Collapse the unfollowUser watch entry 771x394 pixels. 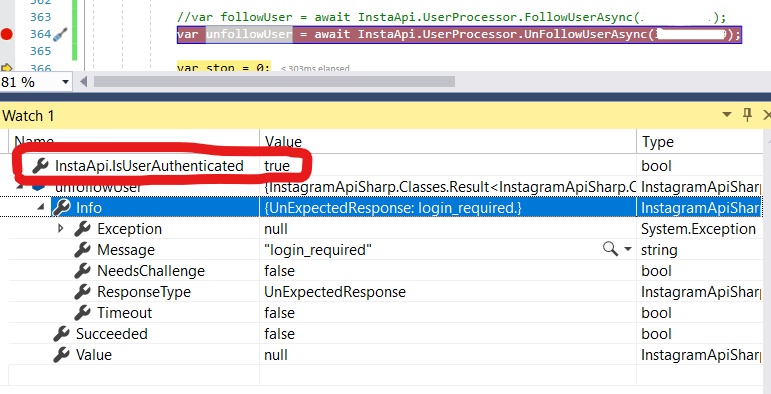[20, 187]
